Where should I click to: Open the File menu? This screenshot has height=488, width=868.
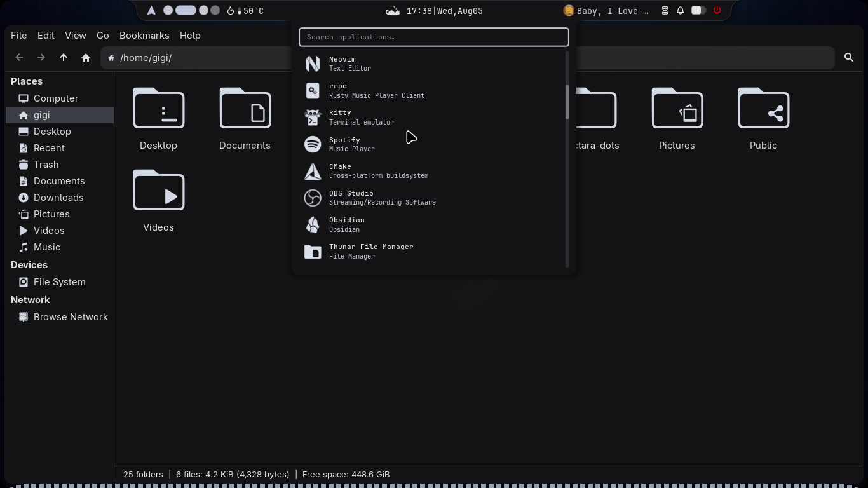click(19, 36)
